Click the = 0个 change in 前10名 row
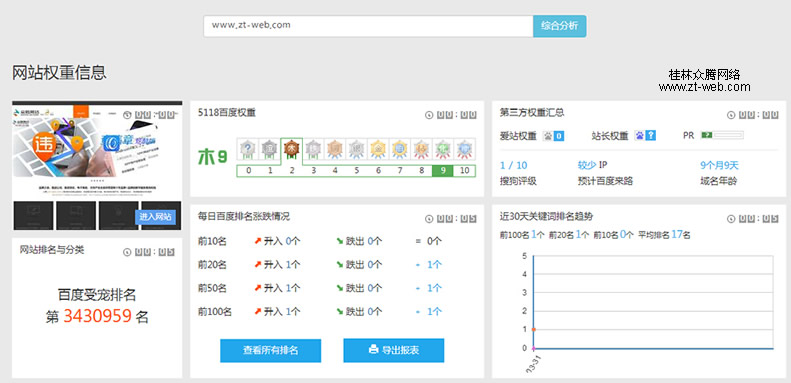The image size is (791, 383). (429, 241)
